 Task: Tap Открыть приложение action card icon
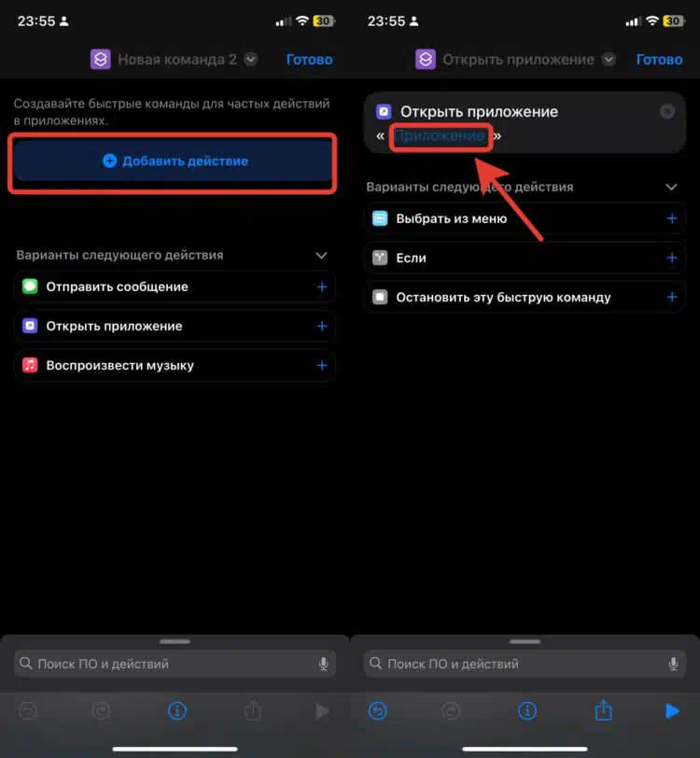[x=384, y=112]
